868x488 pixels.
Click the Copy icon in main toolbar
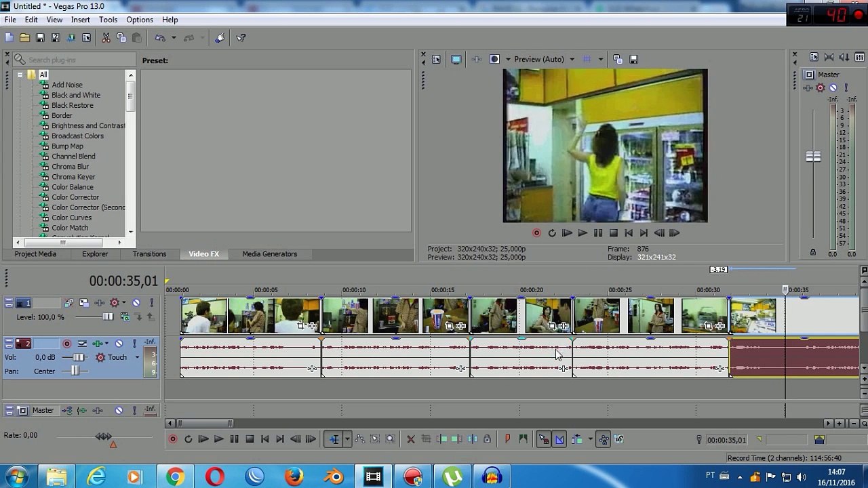[x=121, y=38]
